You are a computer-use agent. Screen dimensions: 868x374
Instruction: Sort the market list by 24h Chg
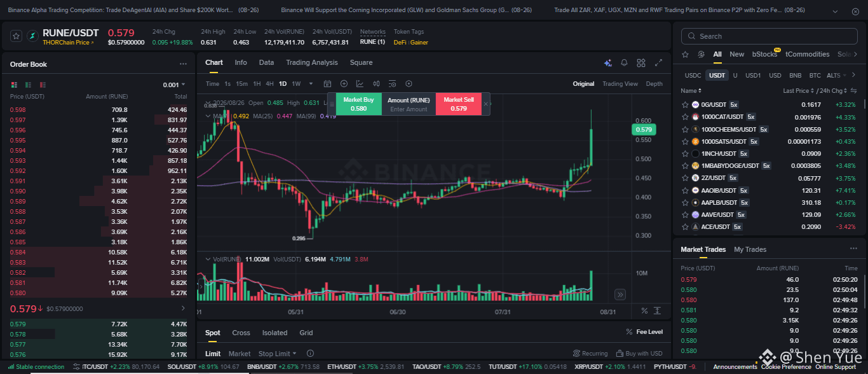[x=832, y=91]
